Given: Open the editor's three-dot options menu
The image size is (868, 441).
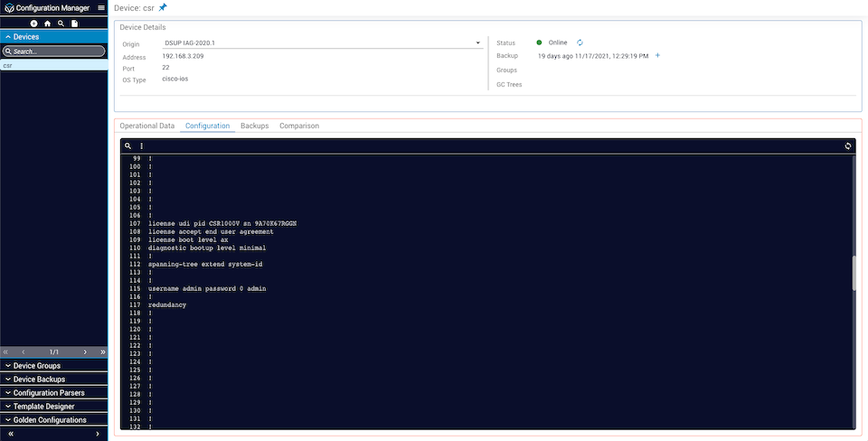Looking at the screenshot, I should click(141, 145).
